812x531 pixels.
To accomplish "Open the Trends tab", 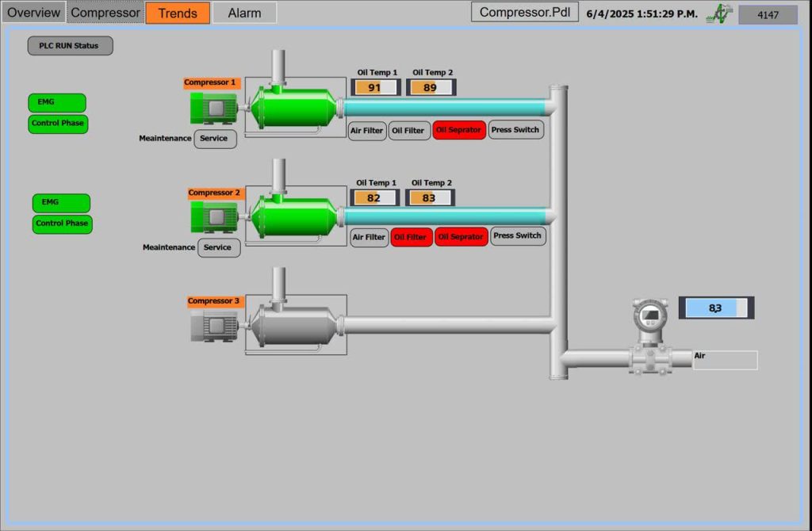I will pyautogui.click(x=178, y=13).
